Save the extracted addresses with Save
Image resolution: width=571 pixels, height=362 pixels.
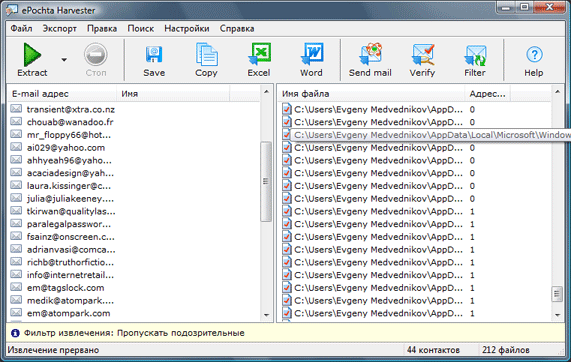tap(154, 60)
